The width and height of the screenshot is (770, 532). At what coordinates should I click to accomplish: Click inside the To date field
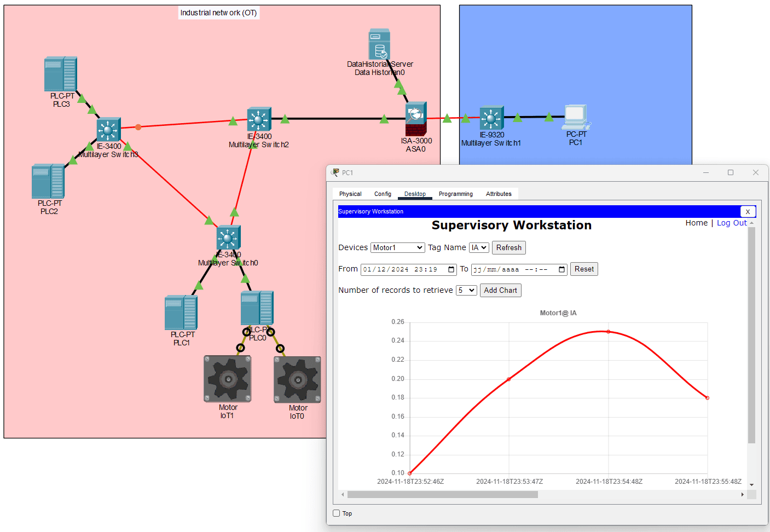tap(514, 269)
